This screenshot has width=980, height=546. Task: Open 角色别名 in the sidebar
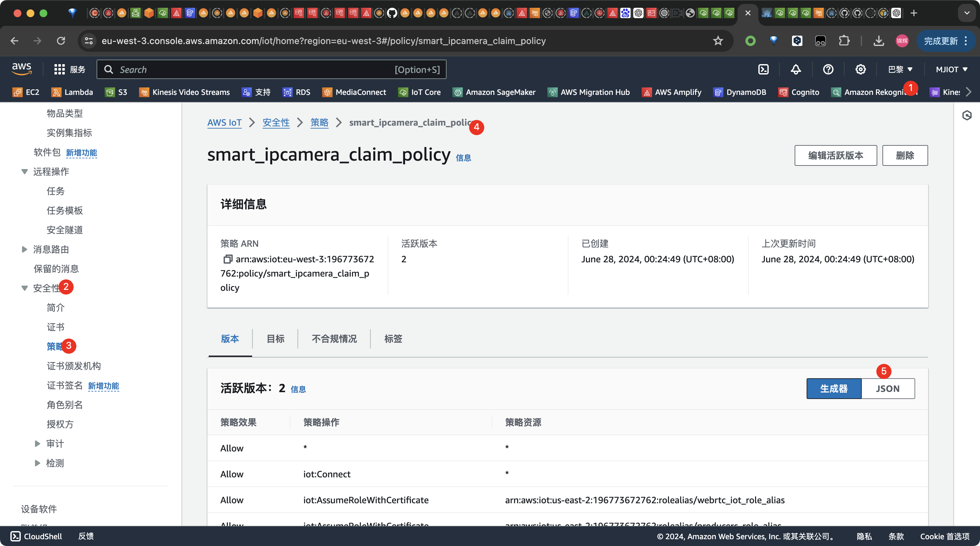(x=65, y=405)
